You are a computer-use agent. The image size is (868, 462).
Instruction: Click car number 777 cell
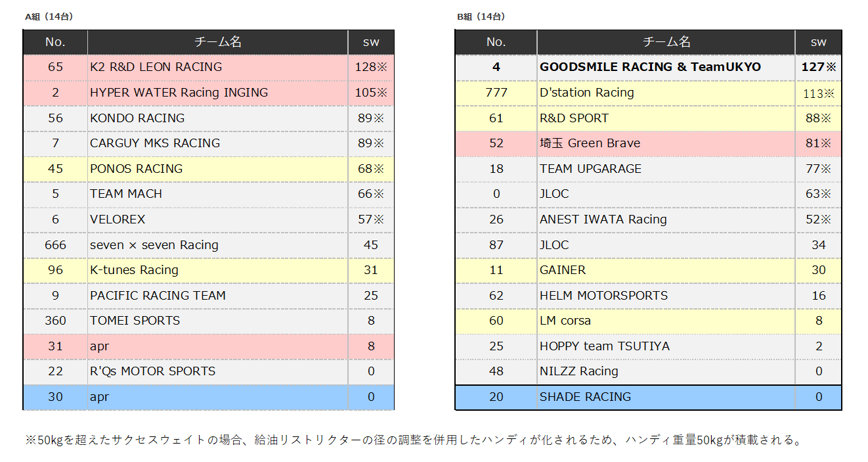coord(496,93)
